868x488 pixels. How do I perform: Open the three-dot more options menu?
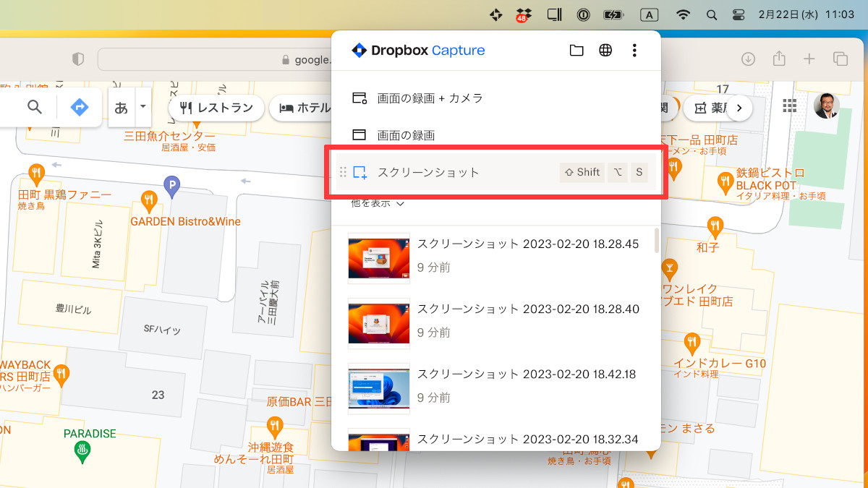coord(634,51)
